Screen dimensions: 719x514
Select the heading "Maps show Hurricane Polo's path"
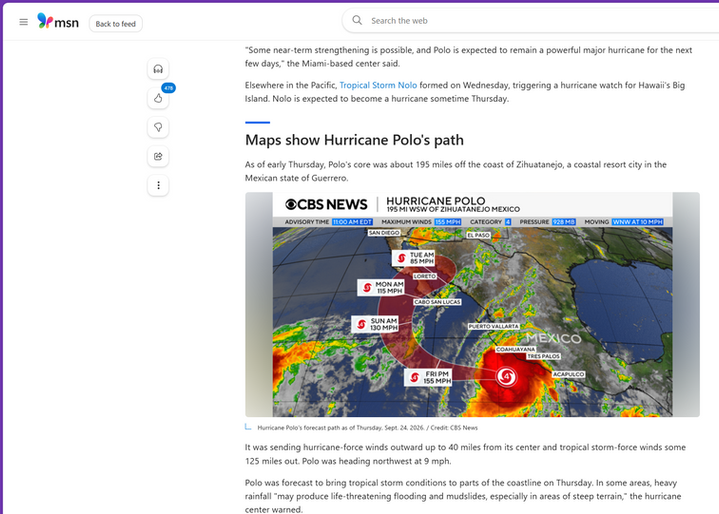pos(354,140)
